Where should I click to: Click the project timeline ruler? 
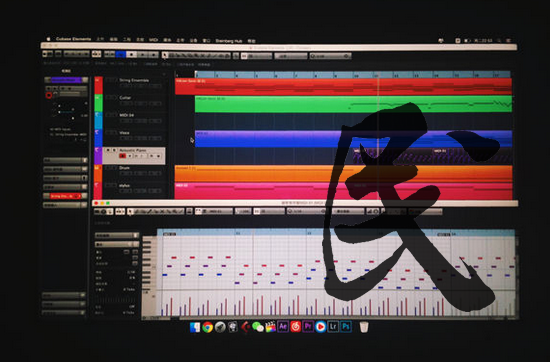click(x=353, y=74)
